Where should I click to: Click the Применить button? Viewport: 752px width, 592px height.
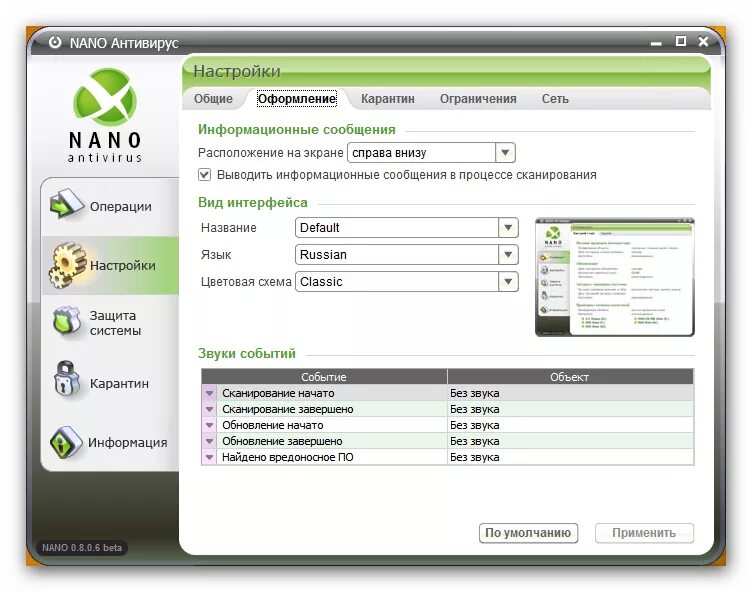644,533
